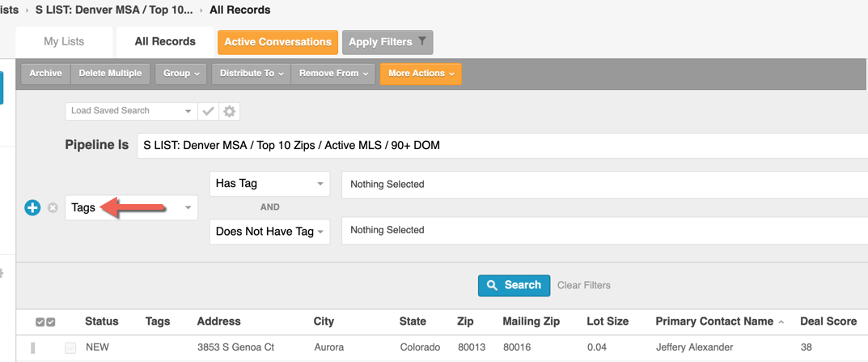Viewport: 868px width, 362px height.
Task: Sort by the Tags column header
Action: (x=158, y=322)
